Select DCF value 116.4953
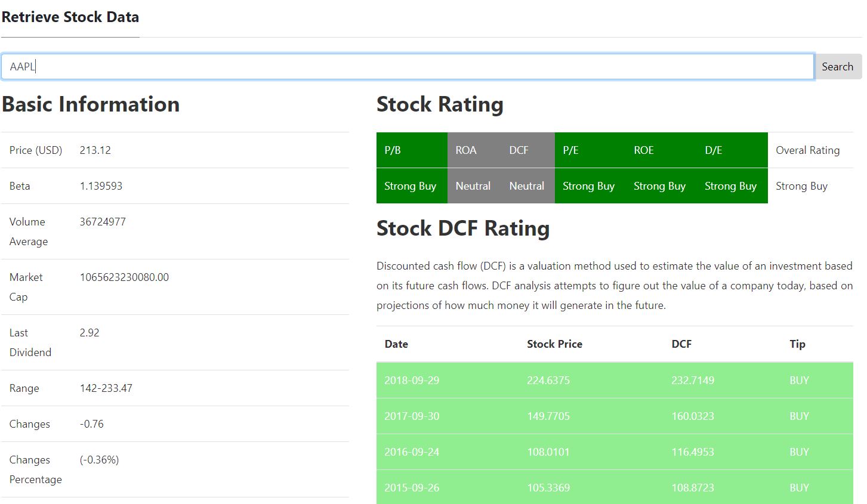This screenshot has width=867, height=504. click(x=693, y=452)
